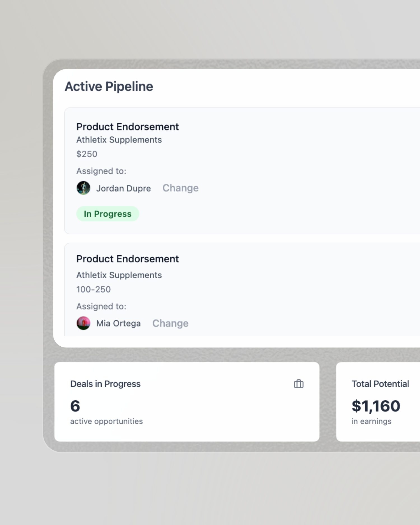Viewport: 420px width, 525px height.
Task: Click Mia Ortega's profile avatar
Action: click(83, 323)
